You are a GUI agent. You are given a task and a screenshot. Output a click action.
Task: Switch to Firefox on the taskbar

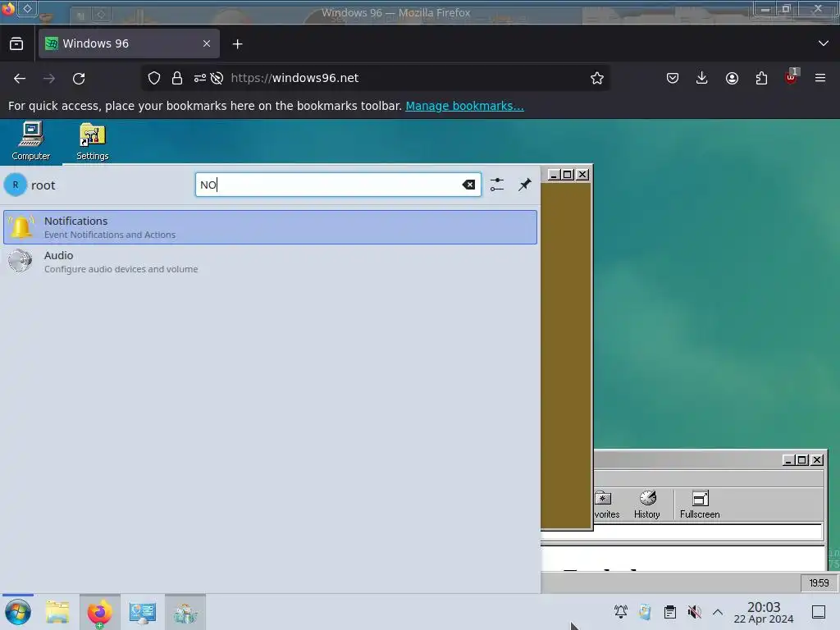click(x=99, y=612)
